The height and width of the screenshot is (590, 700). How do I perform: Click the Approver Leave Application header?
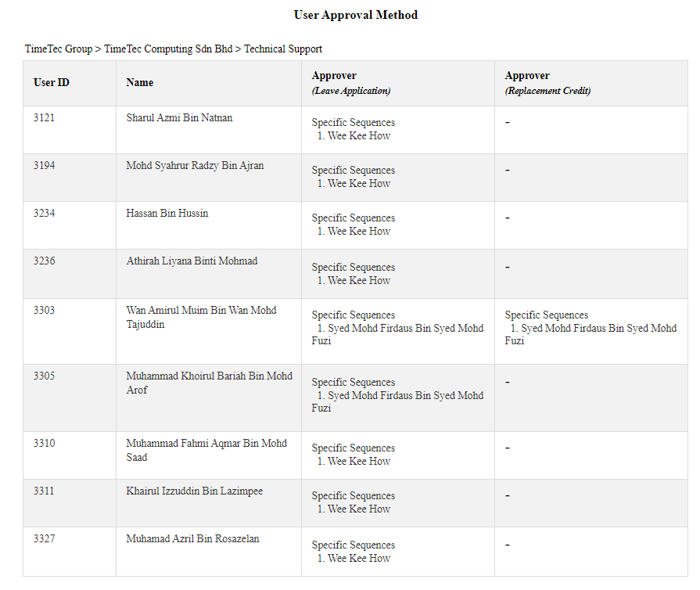tap(351, 83)
